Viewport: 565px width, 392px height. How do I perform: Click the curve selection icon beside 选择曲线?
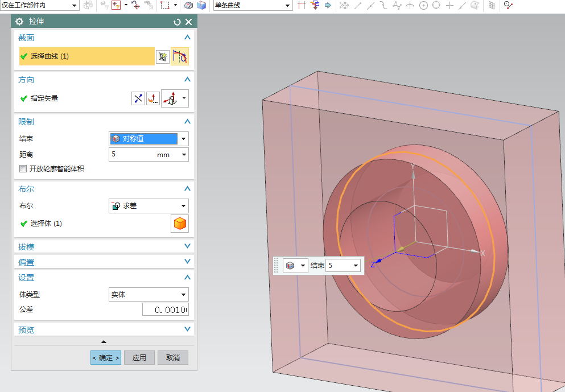pos(180,56)
